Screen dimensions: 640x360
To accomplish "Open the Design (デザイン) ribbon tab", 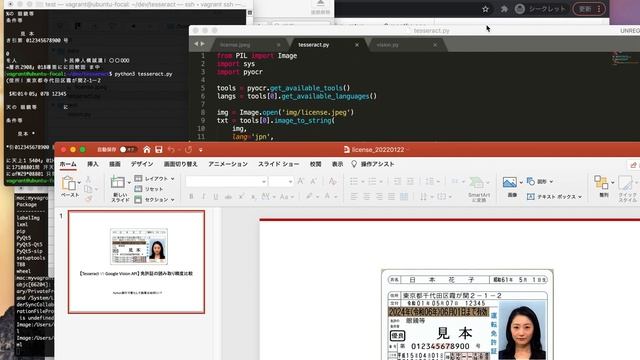I will (x=142, y=164).
